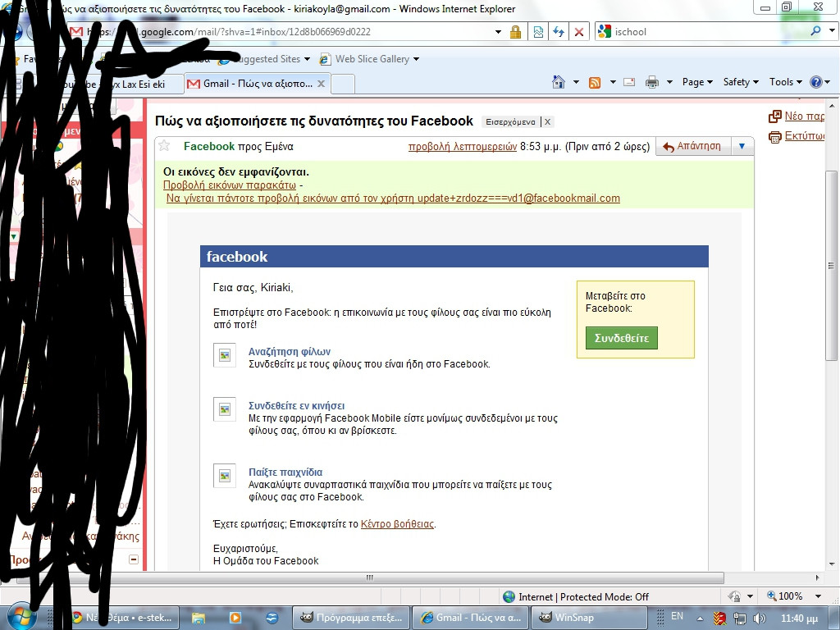
Task: Click the volume speaker icon in tray
Action: (759, 619)
